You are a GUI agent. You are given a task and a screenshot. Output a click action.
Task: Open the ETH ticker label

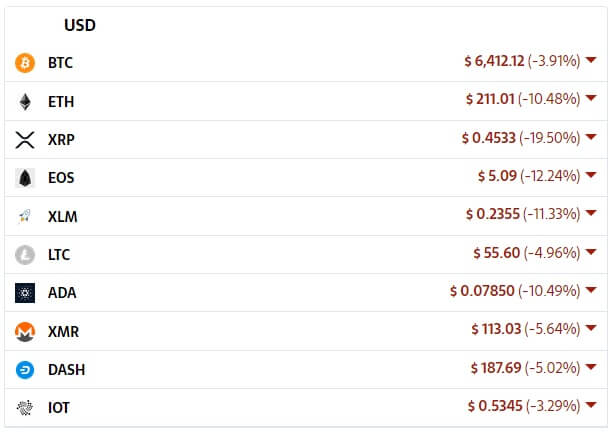(x=61, y=102)
